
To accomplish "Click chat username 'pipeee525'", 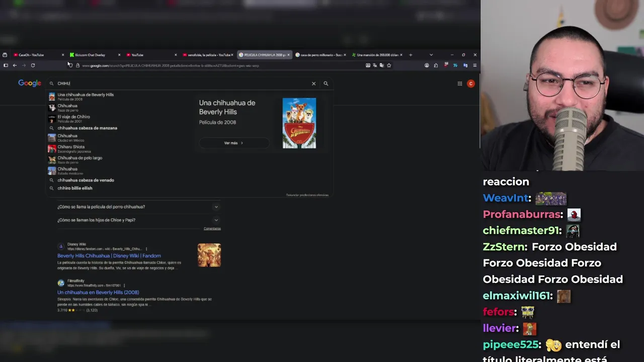I will click(510, 344).
